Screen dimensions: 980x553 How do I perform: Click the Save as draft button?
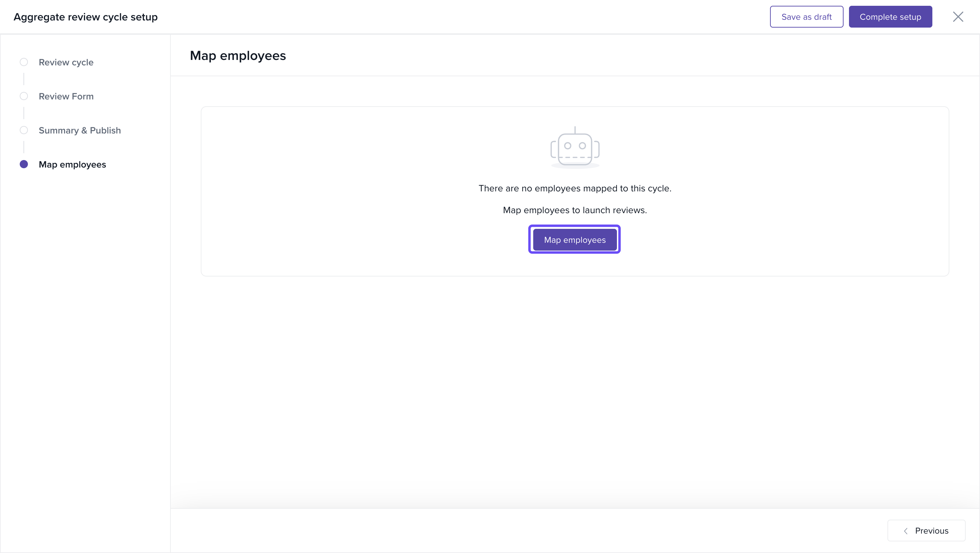[x=806, y=17]
